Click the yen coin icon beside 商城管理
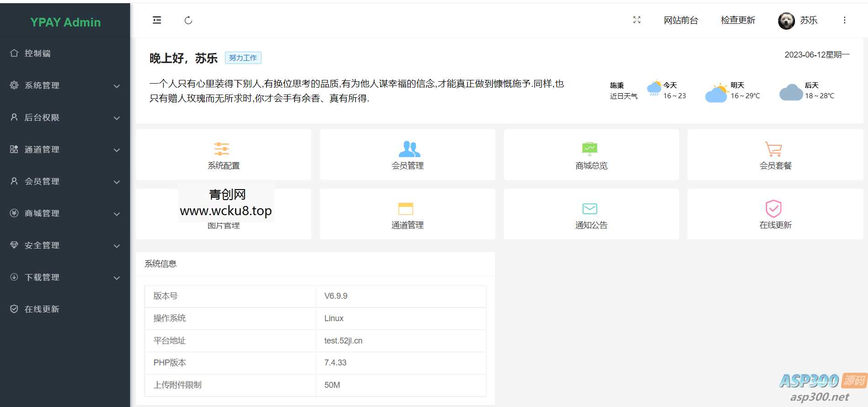This screenshot has width=868, height=407. tap(14, 213)
